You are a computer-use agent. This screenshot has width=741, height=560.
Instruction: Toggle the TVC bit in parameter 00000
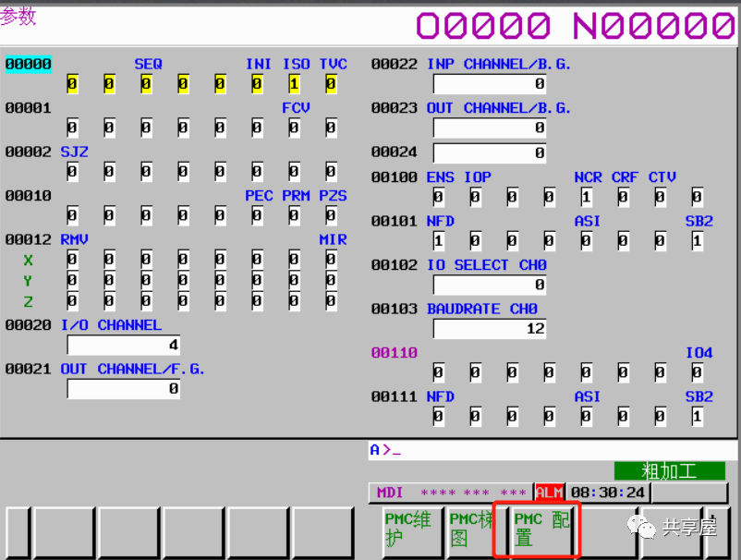331,84
